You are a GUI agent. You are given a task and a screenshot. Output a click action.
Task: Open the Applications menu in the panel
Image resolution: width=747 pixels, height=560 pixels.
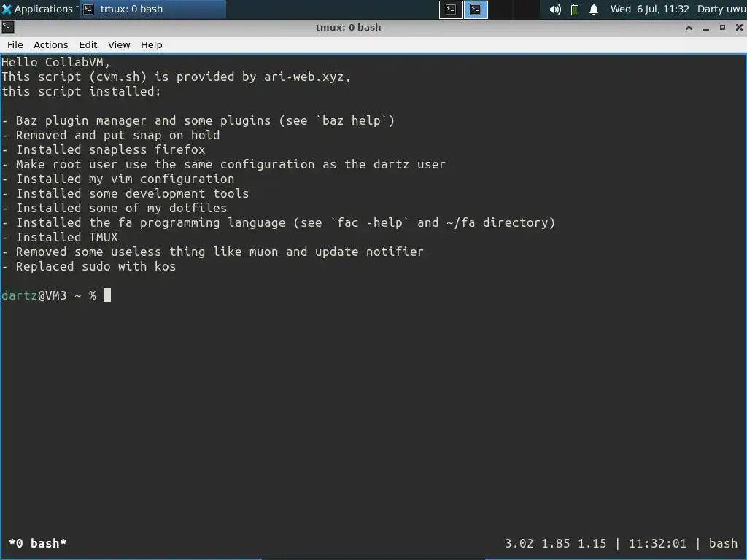[x=40, y=9]
